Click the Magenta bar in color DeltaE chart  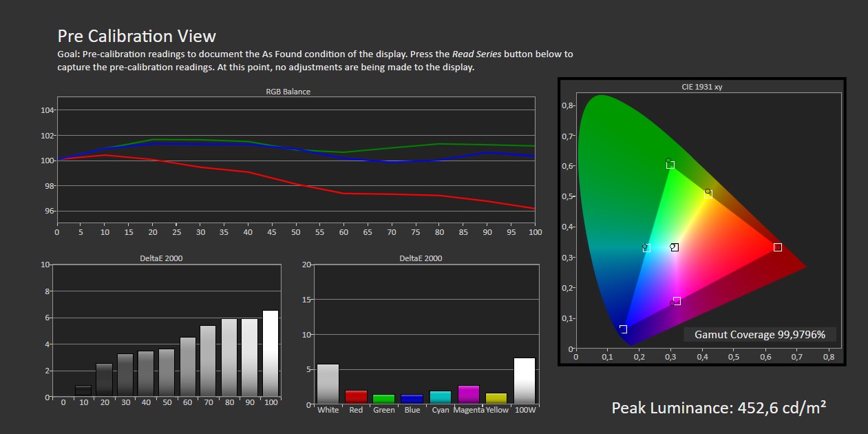coord(468,394)
